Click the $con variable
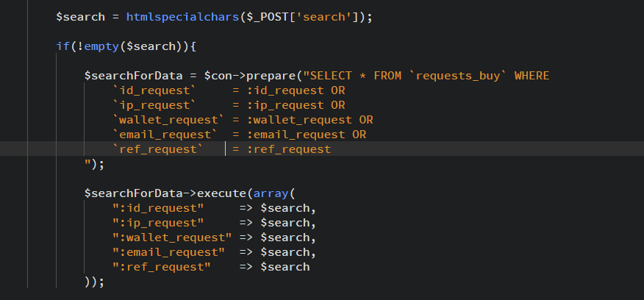Screen dimensions: 644x300 (218, 76)
